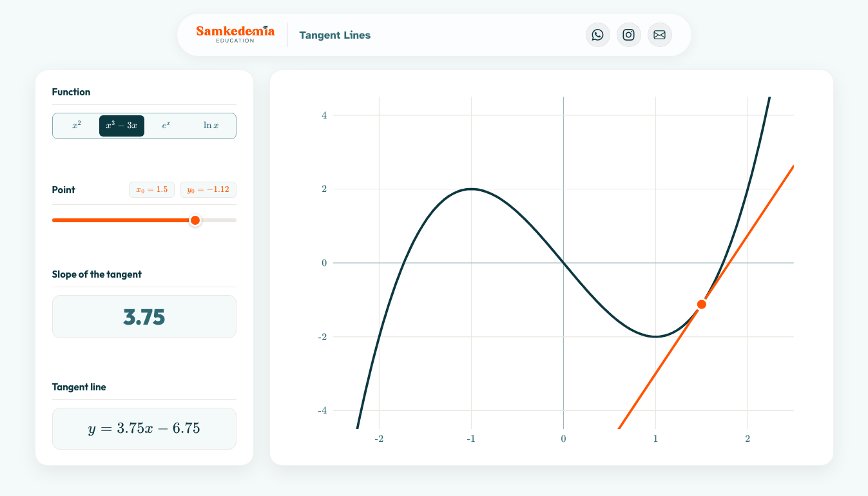Click the orange Point slider handle

[x=195, y=220]
